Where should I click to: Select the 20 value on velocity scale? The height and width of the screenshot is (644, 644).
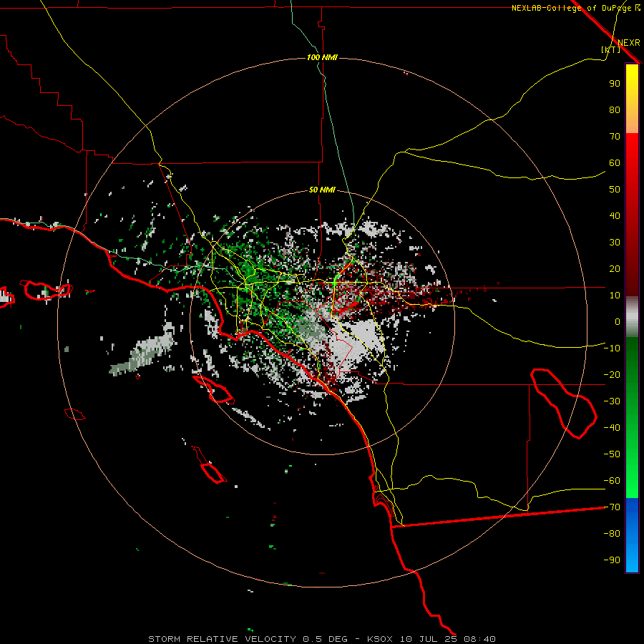(615, 269)
